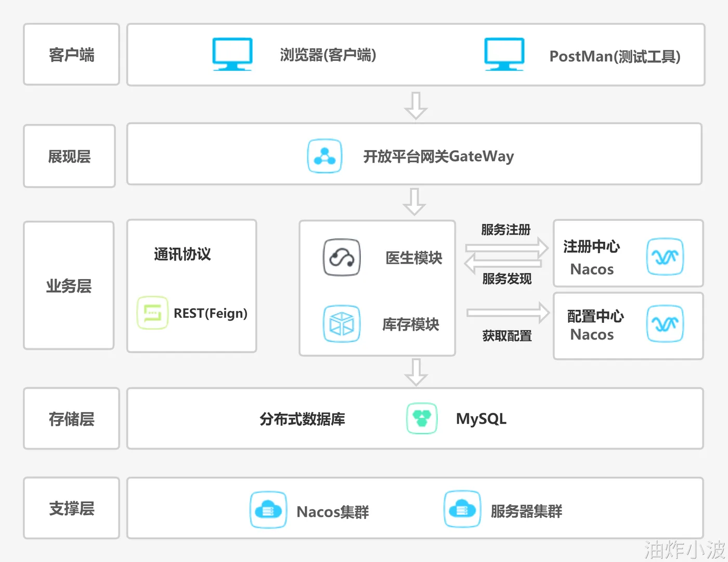728x562 pixels.
Task: Select the 客户端 layer label
Action: 72,55
